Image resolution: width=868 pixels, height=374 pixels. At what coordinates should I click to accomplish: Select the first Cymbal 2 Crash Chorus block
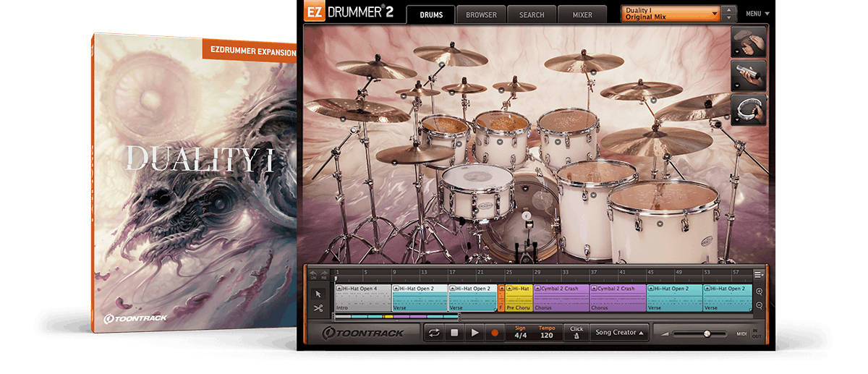pos(561,298)
